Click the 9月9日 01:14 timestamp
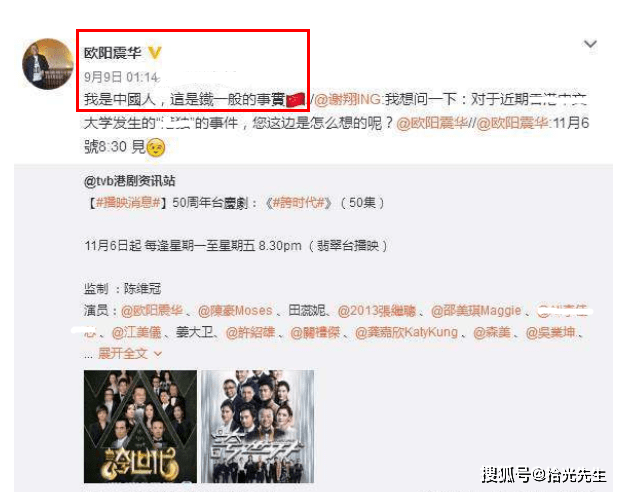Screen dimensions: 621x492 (121, 76)
